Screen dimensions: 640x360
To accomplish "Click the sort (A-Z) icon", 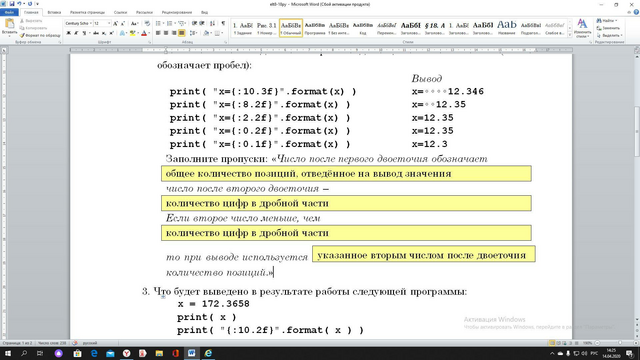I will tap(212, 23).
